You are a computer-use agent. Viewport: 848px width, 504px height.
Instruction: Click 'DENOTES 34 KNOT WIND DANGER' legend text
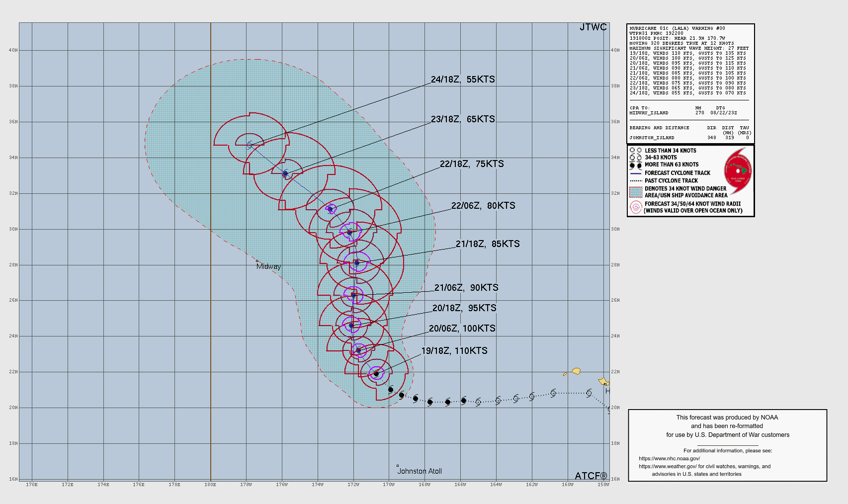(x=685, y=189)
